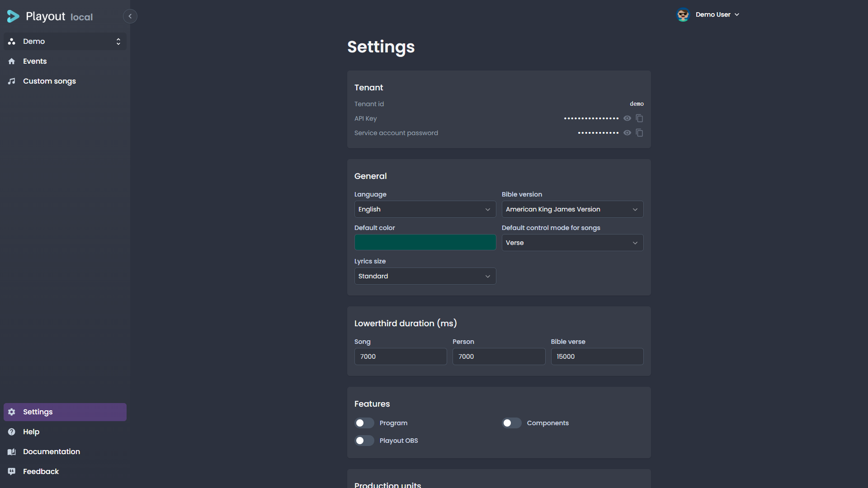Image resolution: width=868 pixels, height=488 pixels.
Task: Toggle the Program feature switch
Action: tap(364, 423)
